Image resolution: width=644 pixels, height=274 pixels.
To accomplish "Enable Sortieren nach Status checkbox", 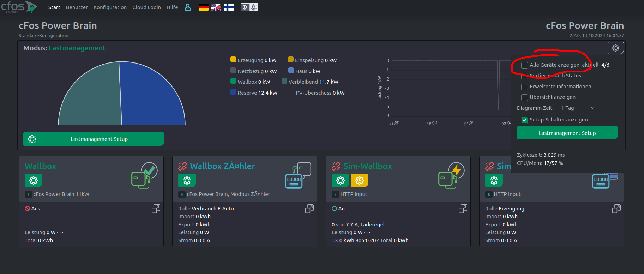I will (x=525, y=76).
